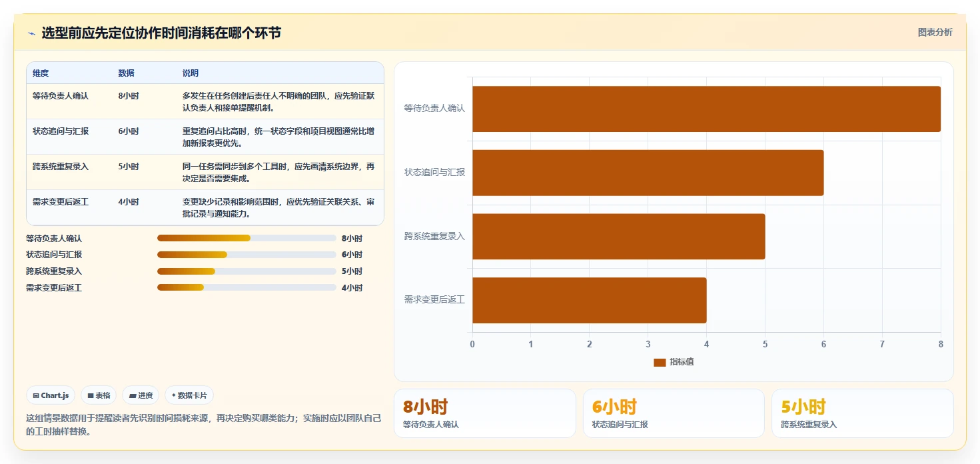Click the 数据 column header

click(127, 73)
